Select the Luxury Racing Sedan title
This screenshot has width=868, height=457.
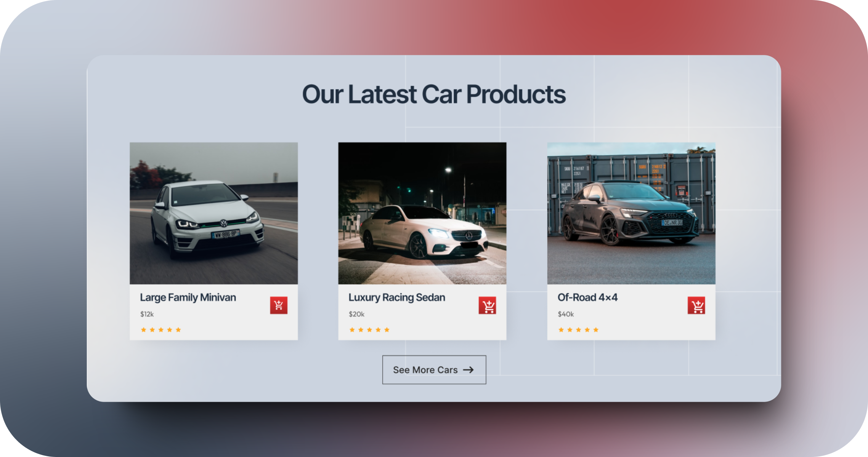point(397,297)
